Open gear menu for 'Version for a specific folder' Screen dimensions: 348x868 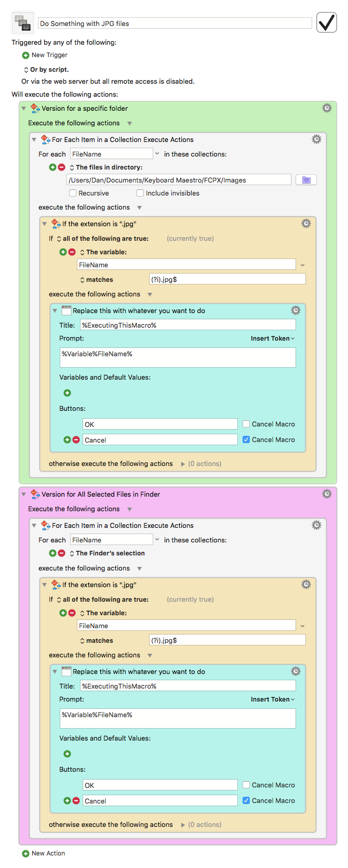(327, 108)
